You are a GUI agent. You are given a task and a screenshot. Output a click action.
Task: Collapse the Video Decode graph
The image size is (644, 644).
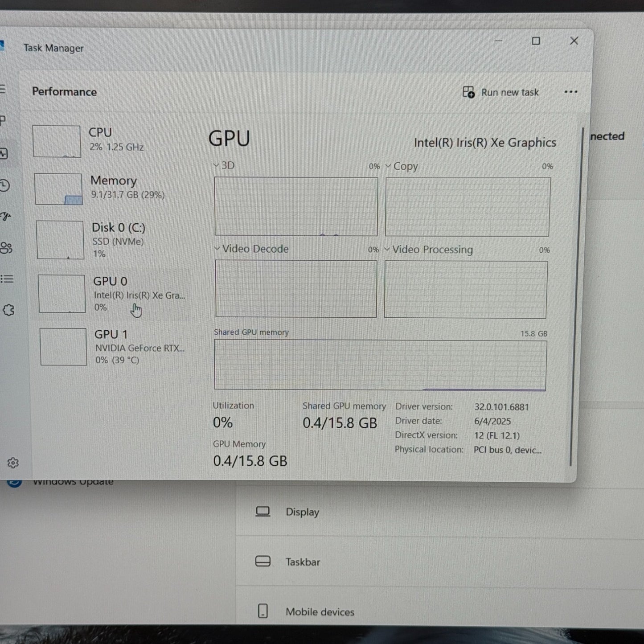[x=217, y=249]
